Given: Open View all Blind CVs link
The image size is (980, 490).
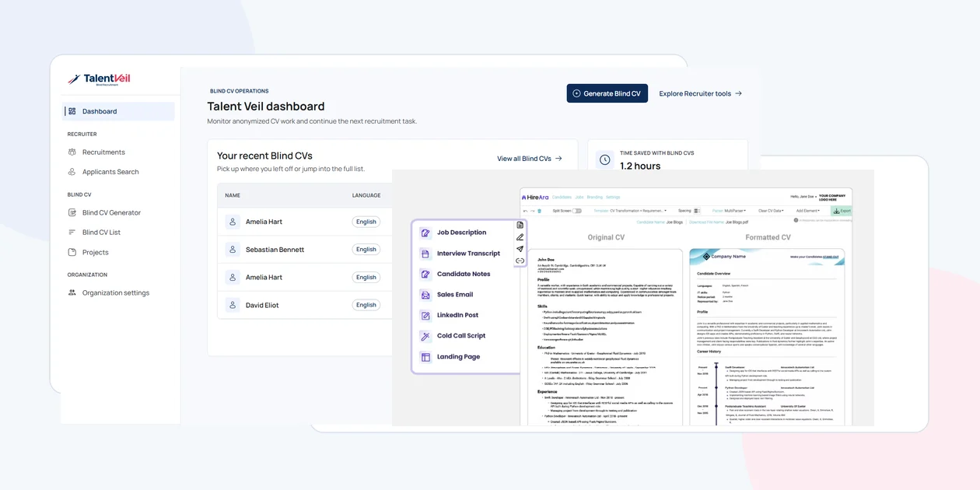Looking at the screenshot, I should coord(530,159).
